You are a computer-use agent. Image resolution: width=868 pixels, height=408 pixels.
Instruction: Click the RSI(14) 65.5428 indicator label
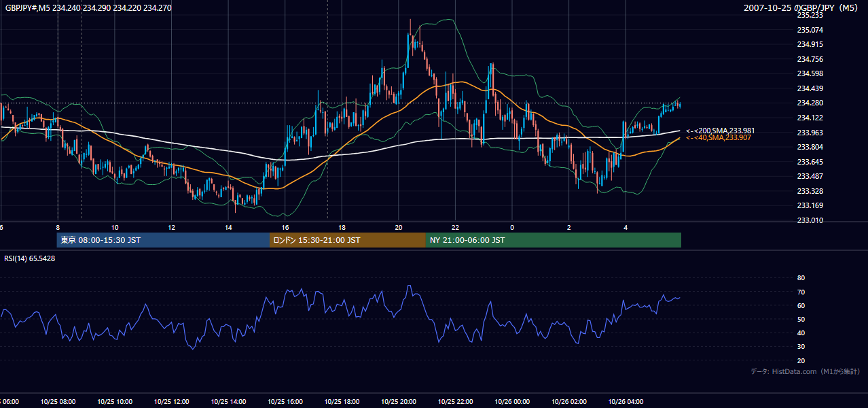30,258
